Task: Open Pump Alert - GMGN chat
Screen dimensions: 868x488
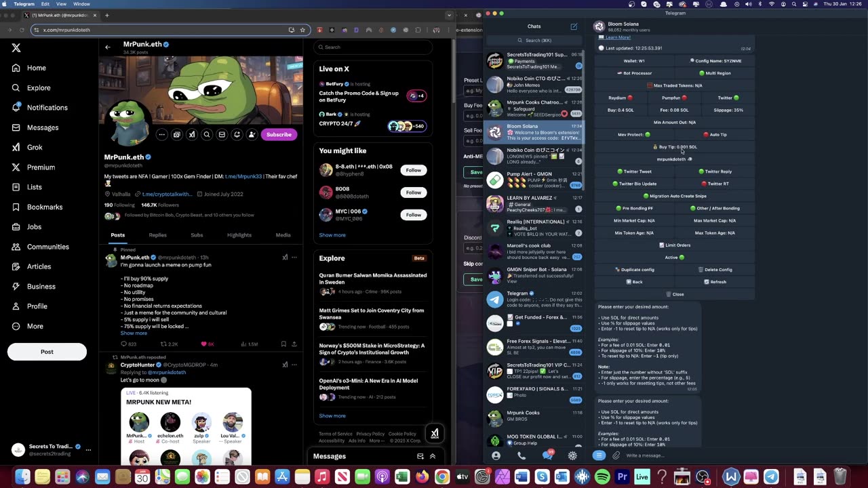Action: point(534,180)
